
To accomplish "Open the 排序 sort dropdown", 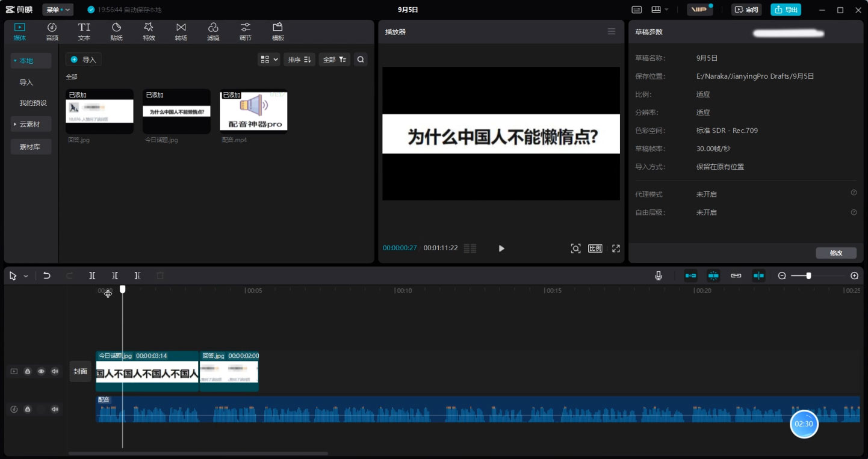I will pyautogui.click(x=299, y=59).
